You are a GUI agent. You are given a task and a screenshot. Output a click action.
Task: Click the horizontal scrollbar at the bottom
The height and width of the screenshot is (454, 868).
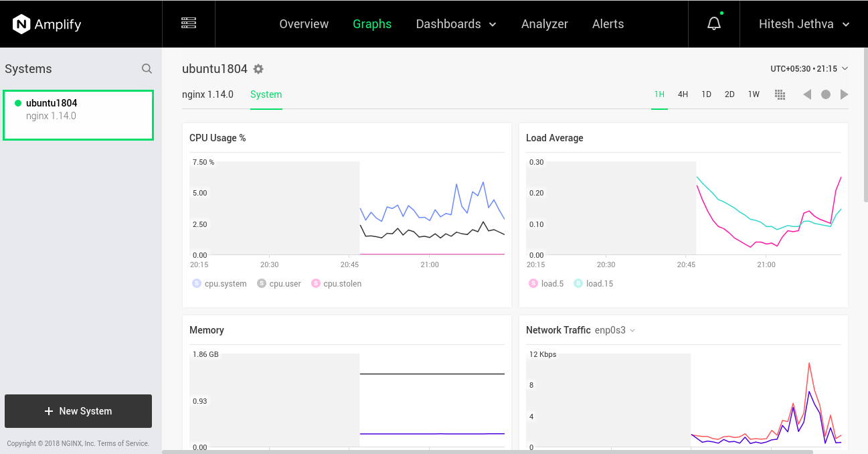(487, 451)
